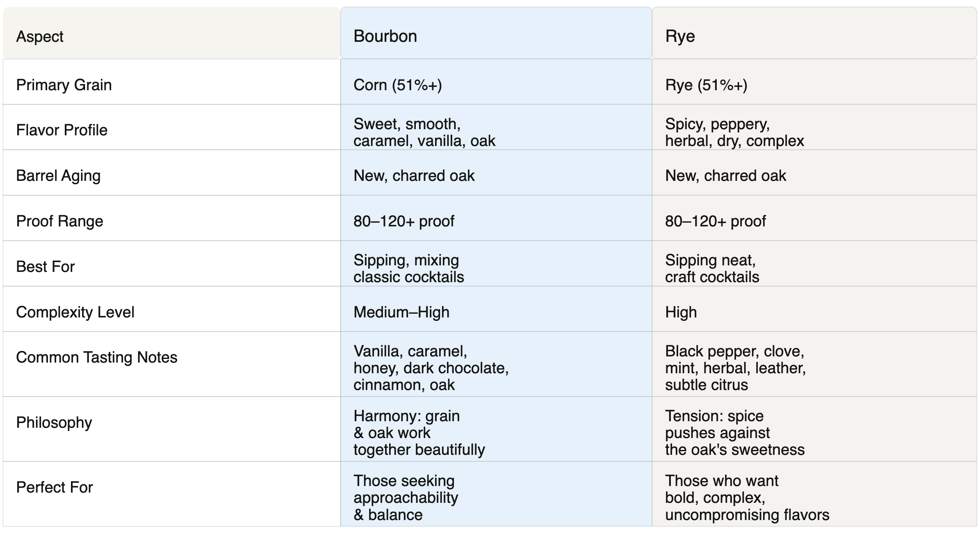Screen dimensions: 980x534
Task: Select the Medium–High complexity cell
Action: (x=401, y=312)
